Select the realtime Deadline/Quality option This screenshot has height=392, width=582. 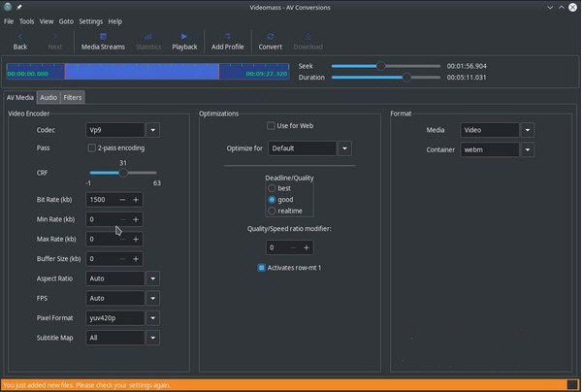coord(272,211)
